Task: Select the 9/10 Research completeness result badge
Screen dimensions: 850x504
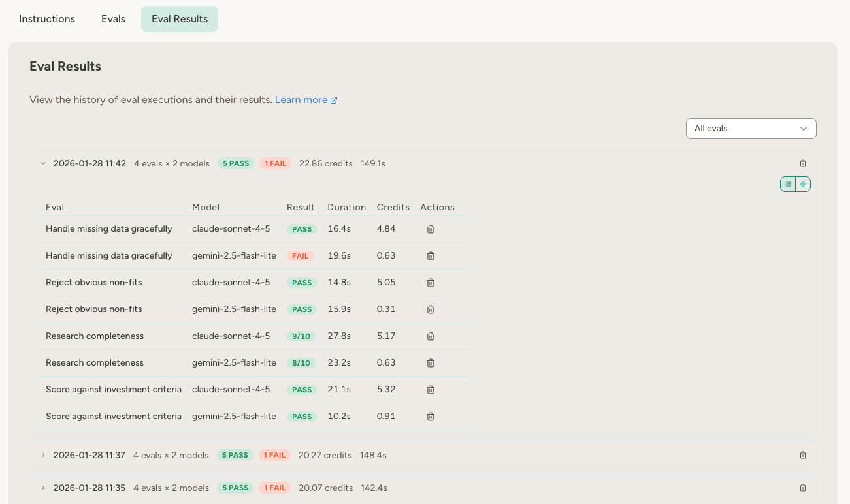Action: click(301, 336)
